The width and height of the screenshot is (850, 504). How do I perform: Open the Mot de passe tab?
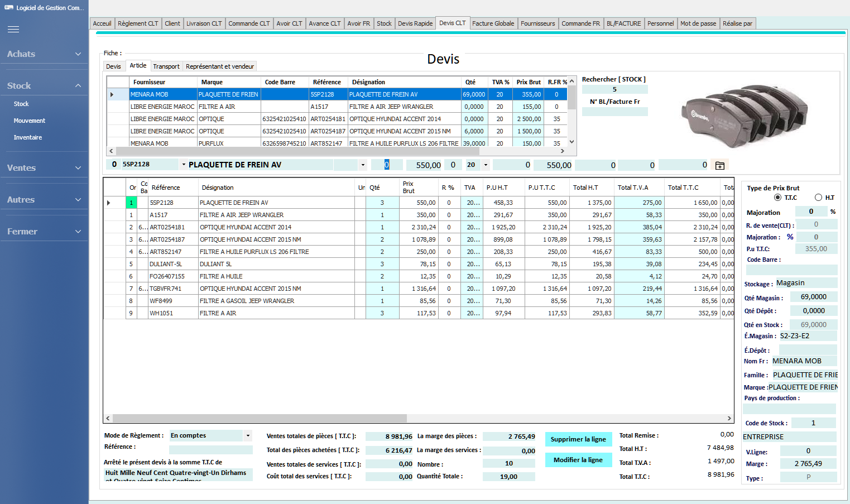(x=698, y=23)
